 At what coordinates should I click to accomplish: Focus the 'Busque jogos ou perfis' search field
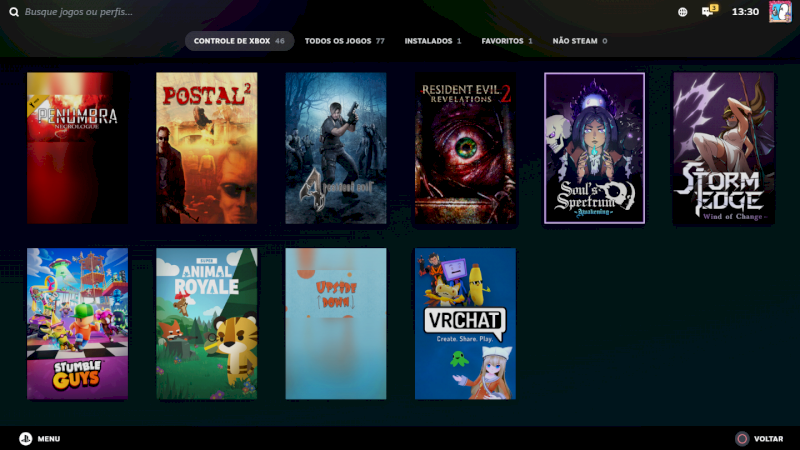point(79,12)
